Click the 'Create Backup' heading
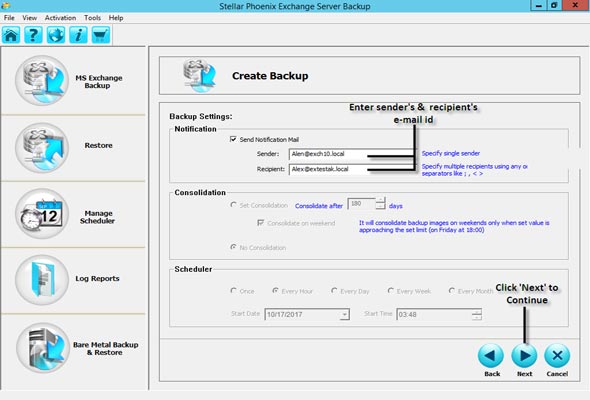Screen dimensions: 590x400 pyautogui.click(x=270, y=76)
